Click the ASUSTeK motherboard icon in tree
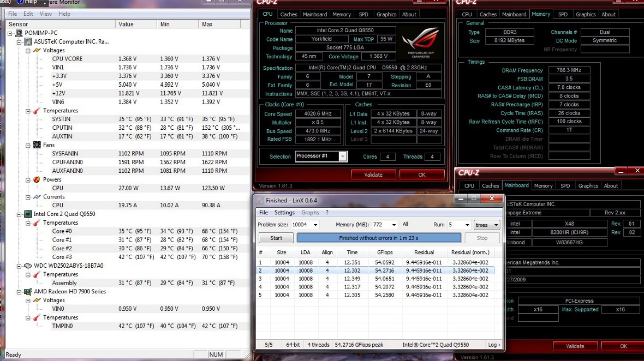This screenshot has height=361, width=644. point(28,41)
